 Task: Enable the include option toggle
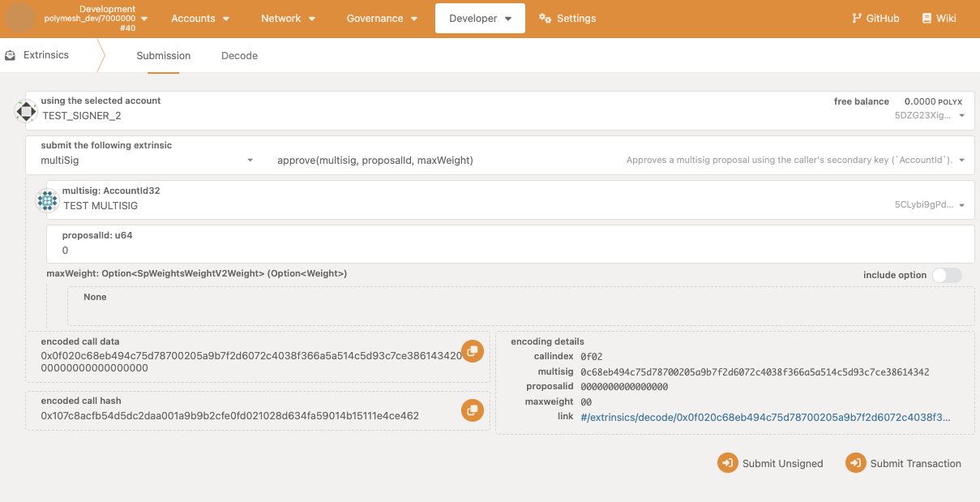pos(946,276)
